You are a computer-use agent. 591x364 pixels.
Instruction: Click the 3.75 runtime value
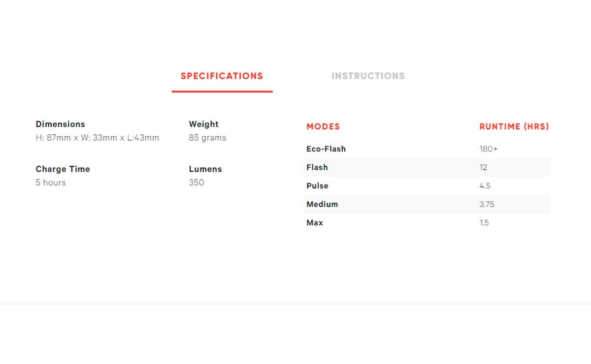click(487, 205)
